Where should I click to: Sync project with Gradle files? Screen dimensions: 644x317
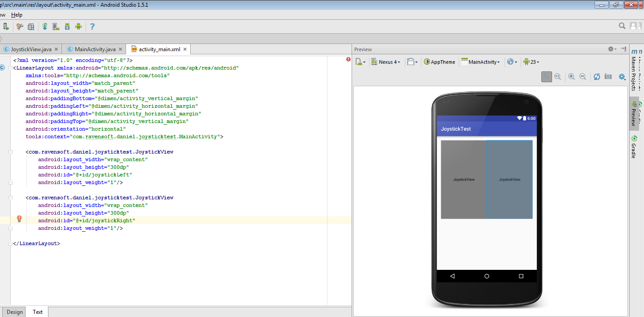coord(44,26)
